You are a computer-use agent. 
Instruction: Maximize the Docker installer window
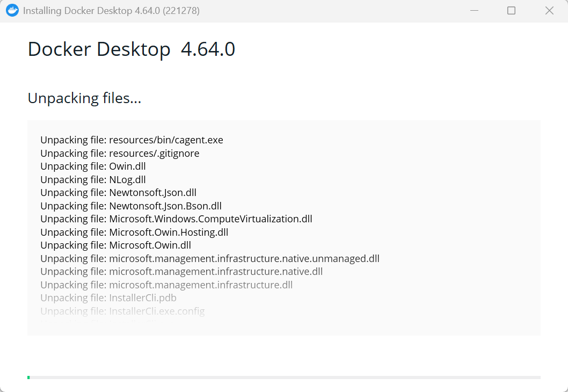pos(511,11)
